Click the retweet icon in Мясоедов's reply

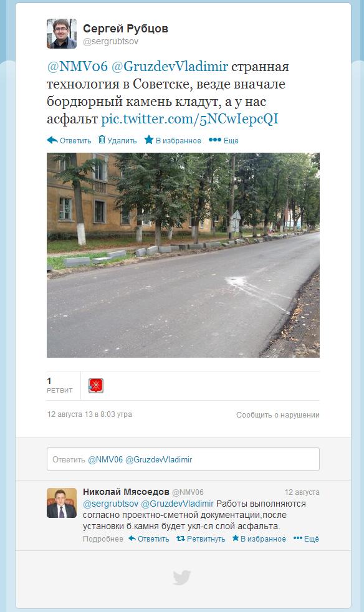click(180, 538)
